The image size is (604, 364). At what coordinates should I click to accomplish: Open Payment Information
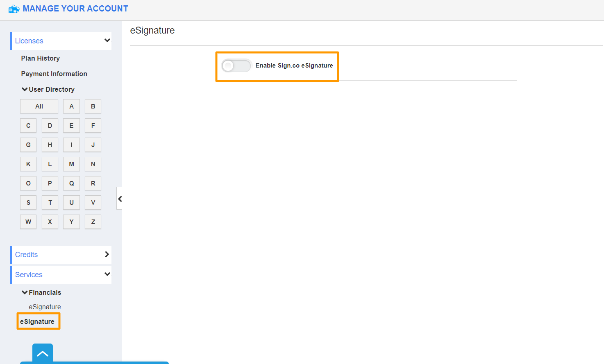coord(54,74)
